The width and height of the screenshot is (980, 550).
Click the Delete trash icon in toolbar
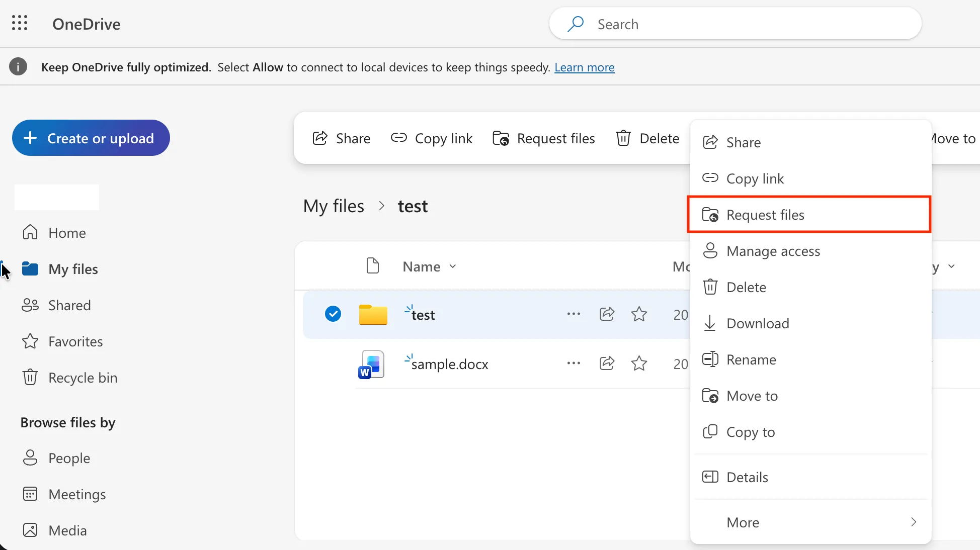click(623, 138)
